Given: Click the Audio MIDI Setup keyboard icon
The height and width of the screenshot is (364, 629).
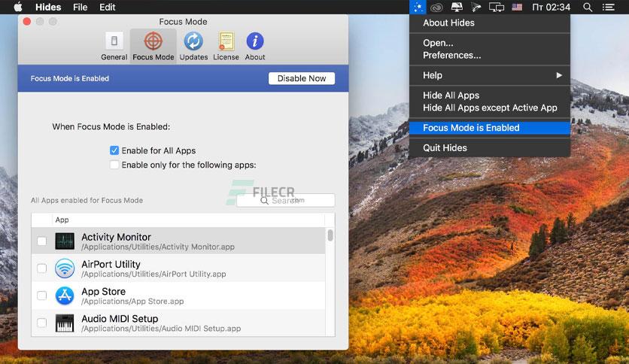Looking at the screenshot, I should (65, 323).
